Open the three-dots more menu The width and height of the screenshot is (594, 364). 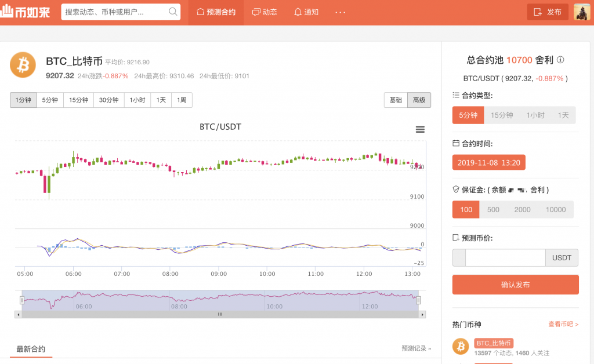(x=341, y=12)
